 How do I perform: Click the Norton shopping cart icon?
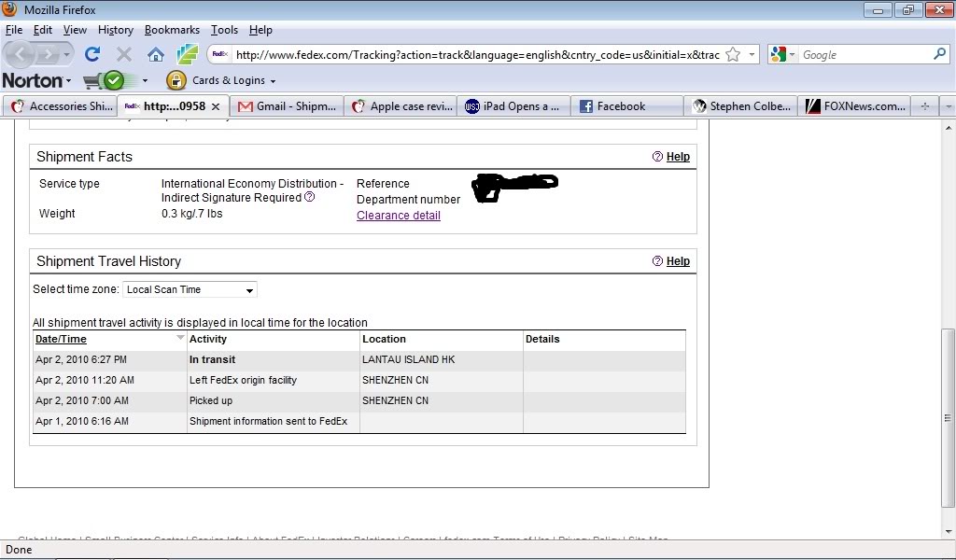click(92, 80)
